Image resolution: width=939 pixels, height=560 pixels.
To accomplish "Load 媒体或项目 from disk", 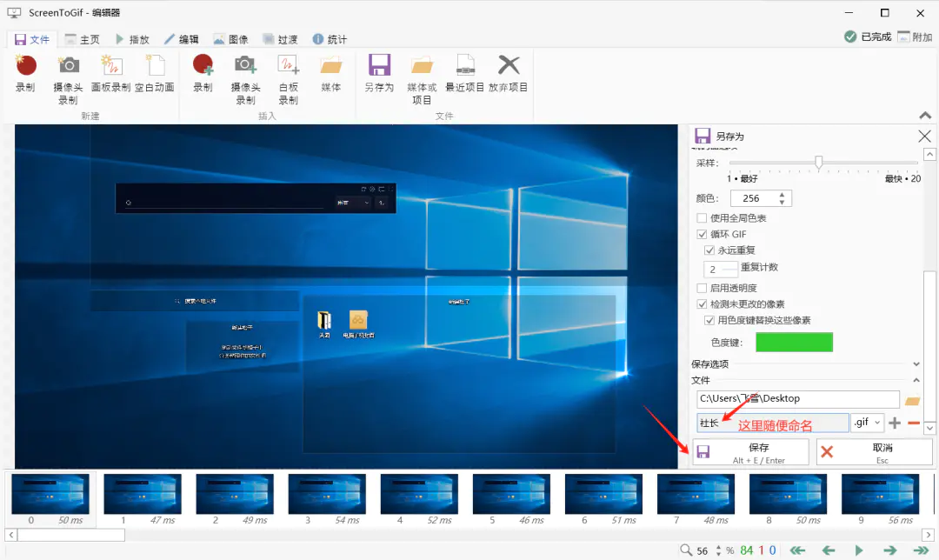I will tap(422, 79).
